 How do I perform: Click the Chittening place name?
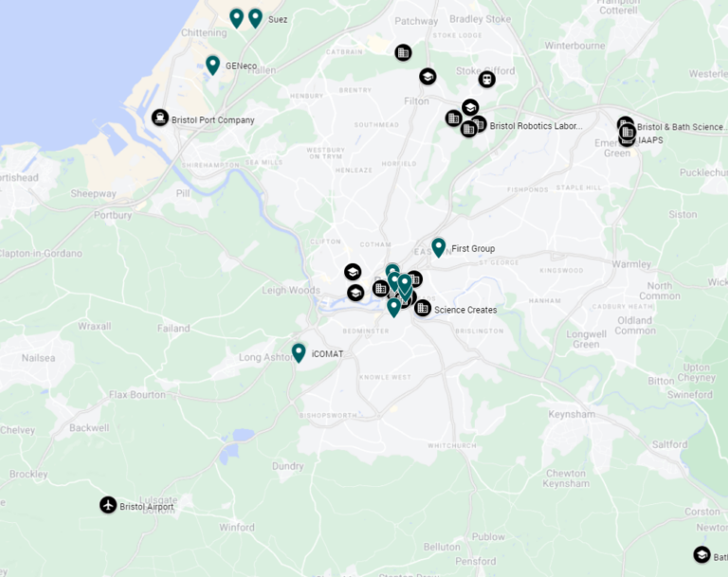204,32
